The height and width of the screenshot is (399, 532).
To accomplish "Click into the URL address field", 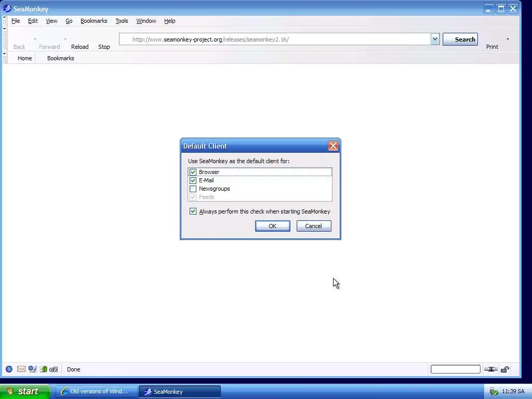I will click(275, 39).
